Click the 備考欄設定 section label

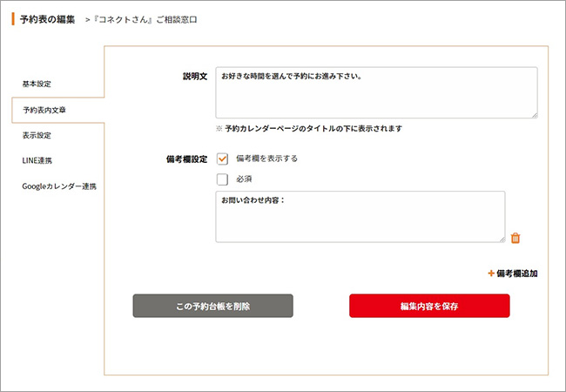point(185,159)
